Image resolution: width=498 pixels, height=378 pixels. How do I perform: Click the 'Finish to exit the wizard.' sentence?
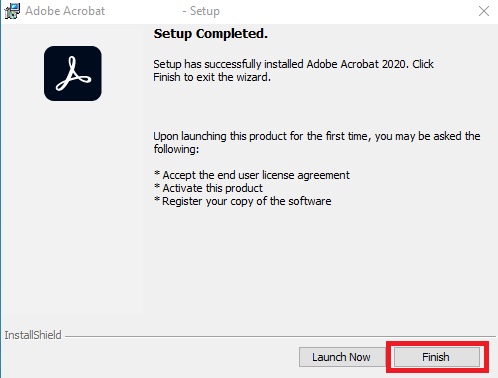pyautogui.click(x=212, y=77)
